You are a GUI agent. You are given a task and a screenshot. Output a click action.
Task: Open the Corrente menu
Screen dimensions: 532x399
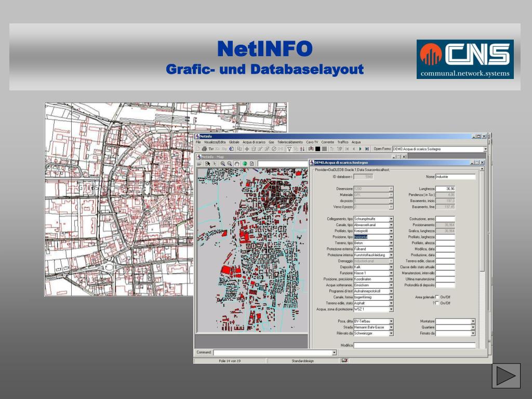tap(328, 142)
